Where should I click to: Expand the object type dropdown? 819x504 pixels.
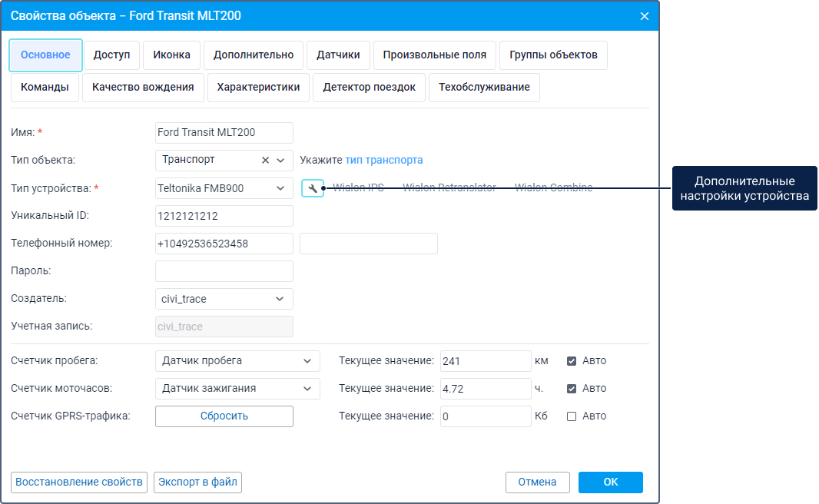(x=280, y=161)
